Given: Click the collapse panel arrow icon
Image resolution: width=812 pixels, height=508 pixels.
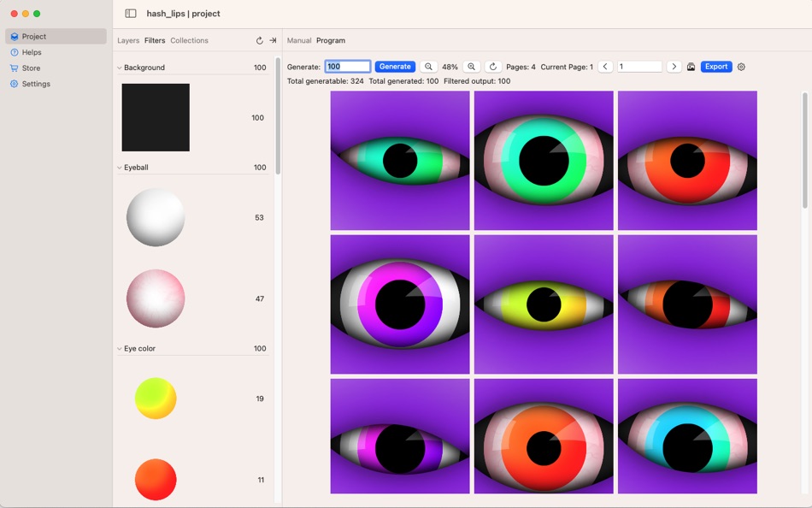Looking at the screenshot, I should [x=273, y=40].
